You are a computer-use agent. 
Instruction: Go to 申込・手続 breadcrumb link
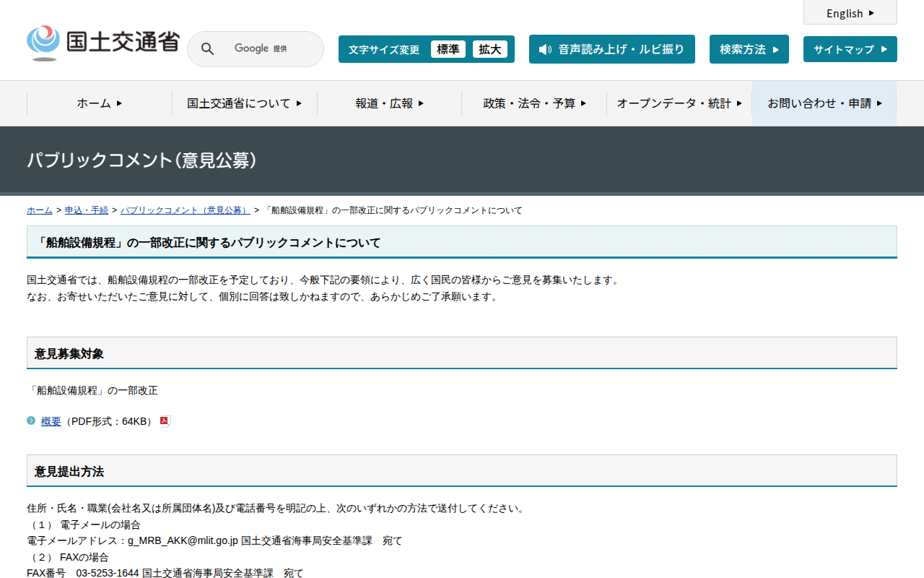(87, 210)
